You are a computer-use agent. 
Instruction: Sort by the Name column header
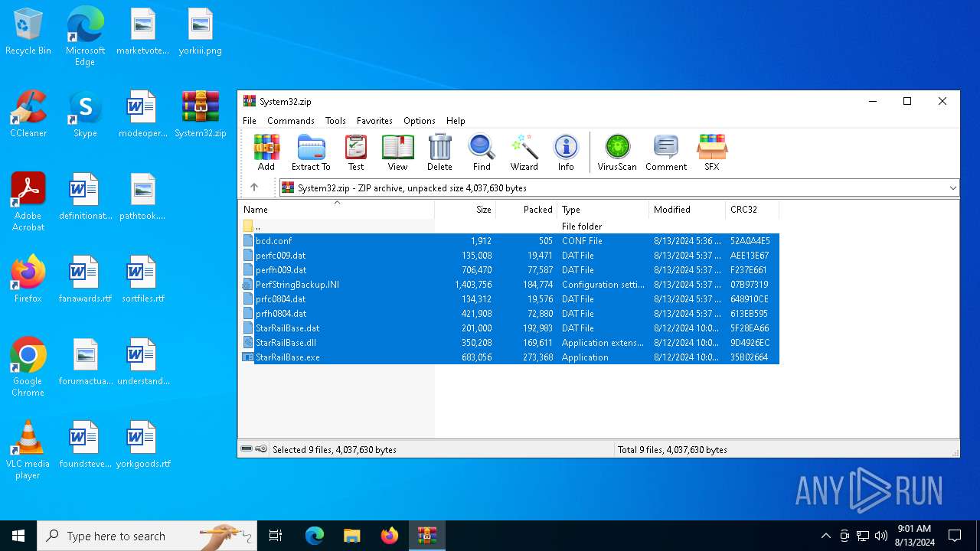(x=336, y=210)
